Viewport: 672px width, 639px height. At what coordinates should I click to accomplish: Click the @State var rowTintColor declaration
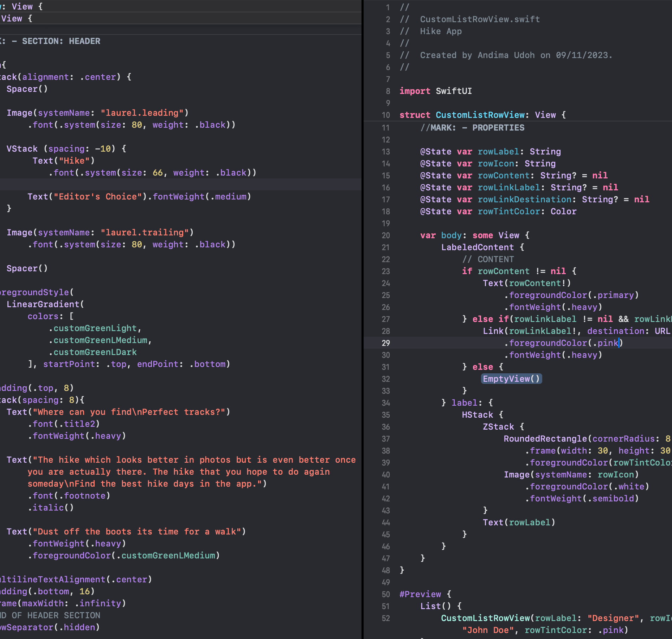point(509,211)
